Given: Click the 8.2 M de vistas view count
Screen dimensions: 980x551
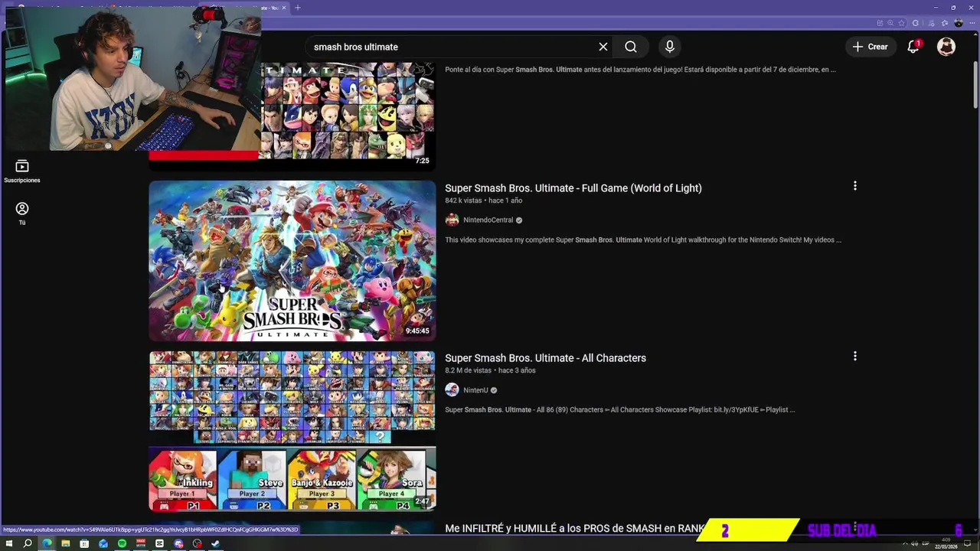Looking at the screenshot, I should (468, 370).
